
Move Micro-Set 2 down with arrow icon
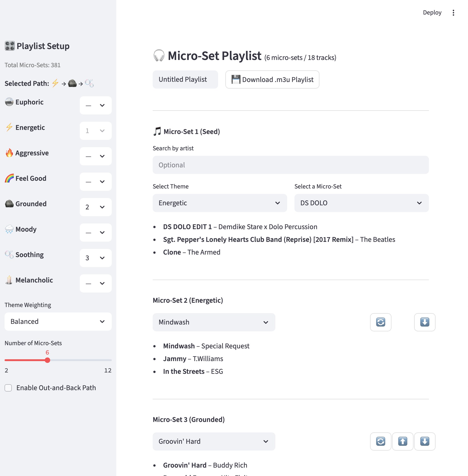pos(424,322)
